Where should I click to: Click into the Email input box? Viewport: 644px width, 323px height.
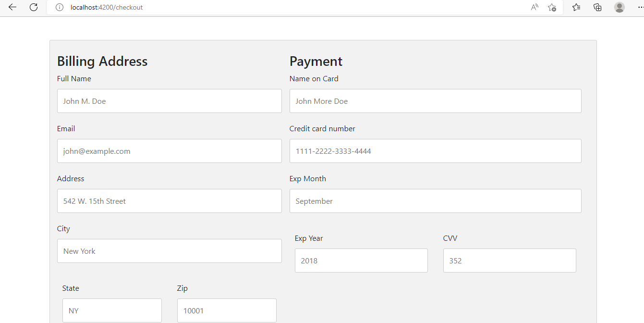(x=169, y=151)
